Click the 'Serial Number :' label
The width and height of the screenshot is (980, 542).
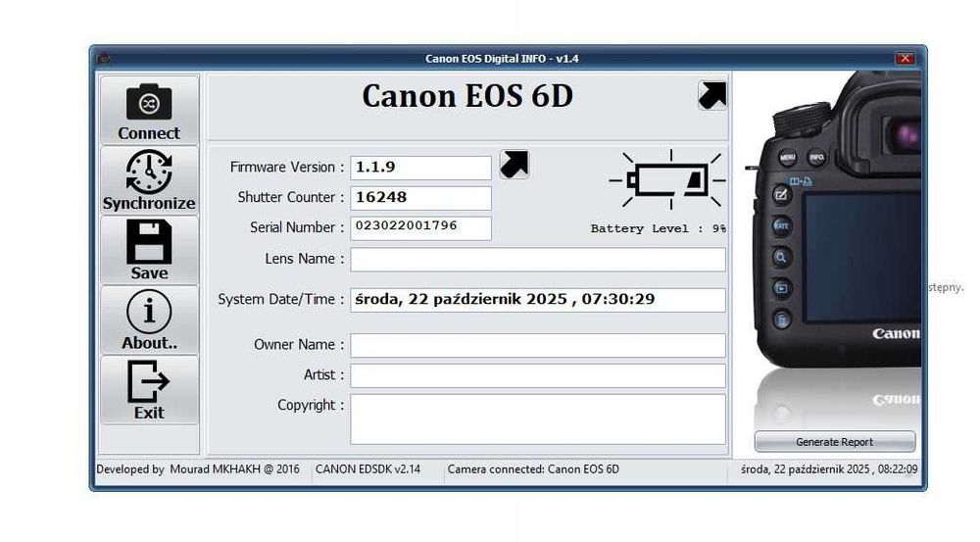(297, 227)
